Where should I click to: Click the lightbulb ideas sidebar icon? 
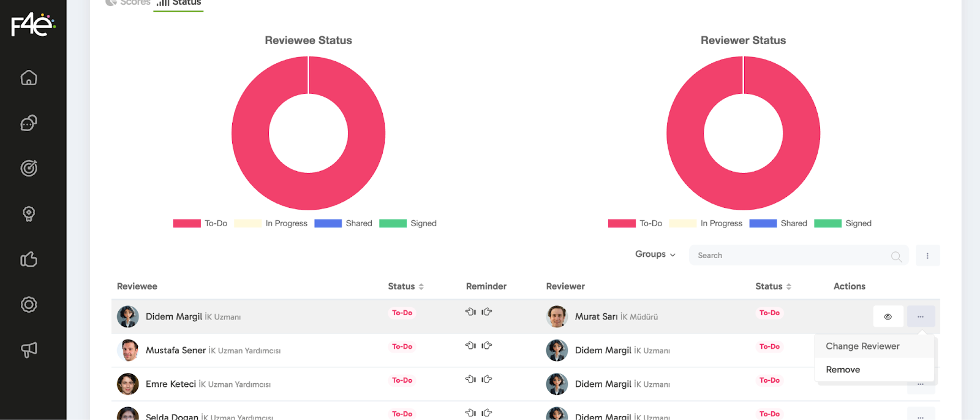(29, 213)
